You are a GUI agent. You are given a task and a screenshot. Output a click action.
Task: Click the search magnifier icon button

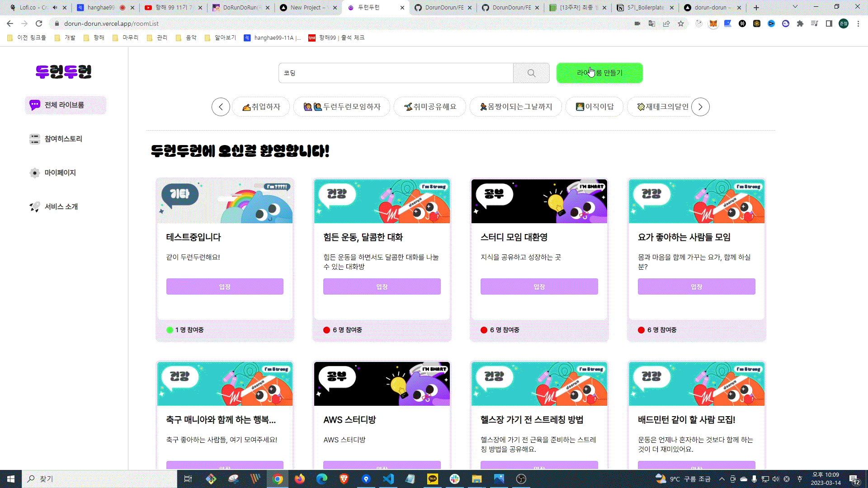(x=531, y=73)
